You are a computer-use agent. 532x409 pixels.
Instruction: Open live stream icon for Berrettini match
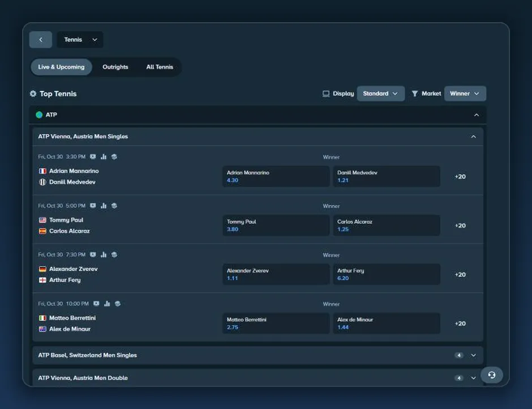(96, 304)
